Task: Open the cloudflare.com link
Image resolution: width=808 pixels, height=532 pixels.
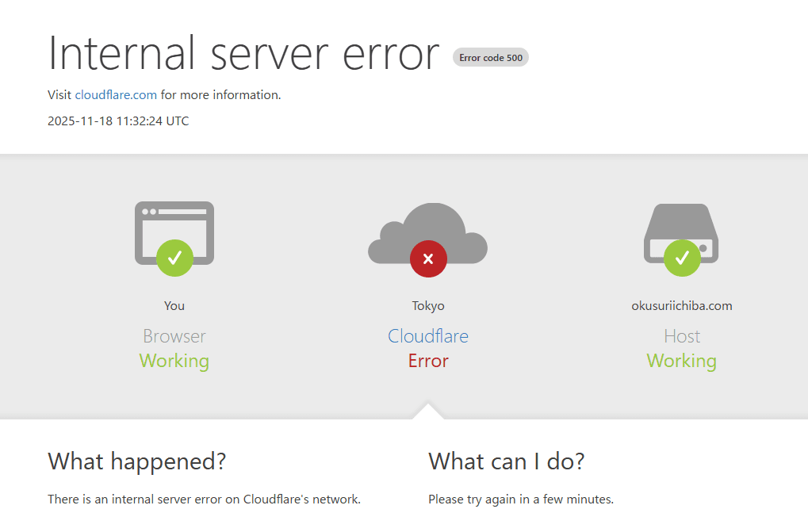Action: [116, 95]
